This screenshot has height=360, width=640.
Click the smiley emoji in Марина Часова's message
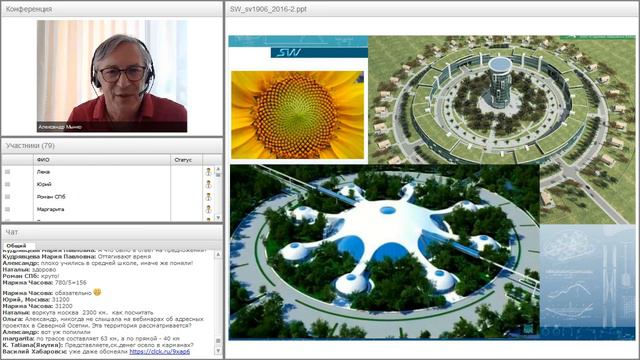(97, 292)
